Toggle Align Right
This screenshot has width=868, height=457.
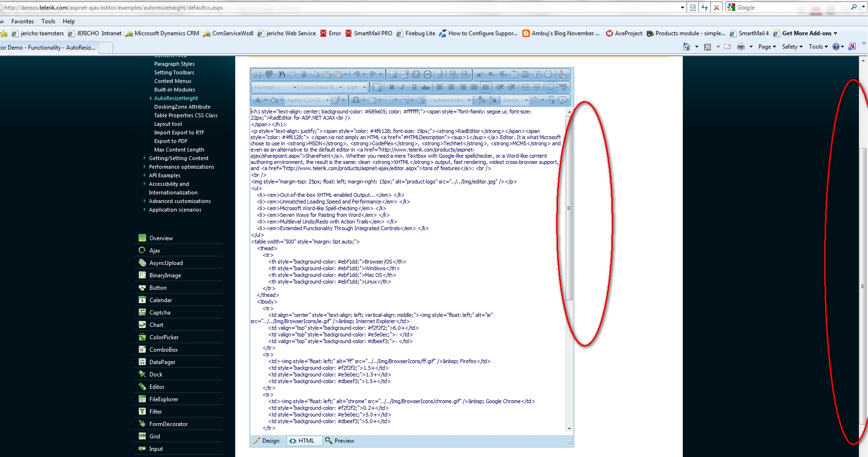tap(462, 87)
